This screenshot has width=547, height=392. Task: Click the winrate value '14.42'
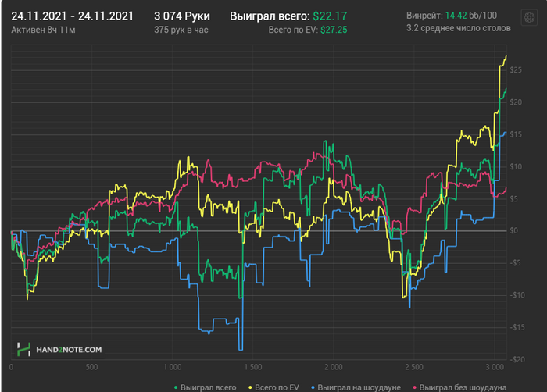456,16
